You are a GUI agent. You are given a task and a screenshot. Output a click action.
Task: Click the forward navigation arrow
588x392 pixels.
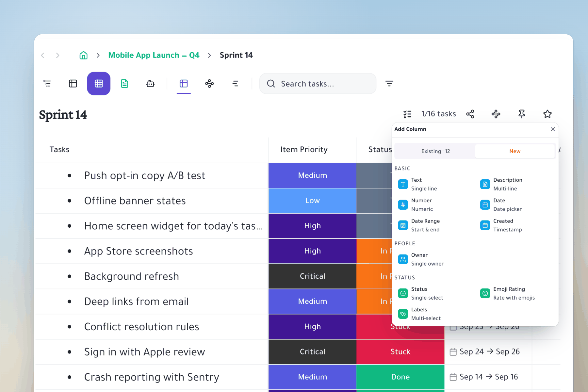tap(57, 55)
